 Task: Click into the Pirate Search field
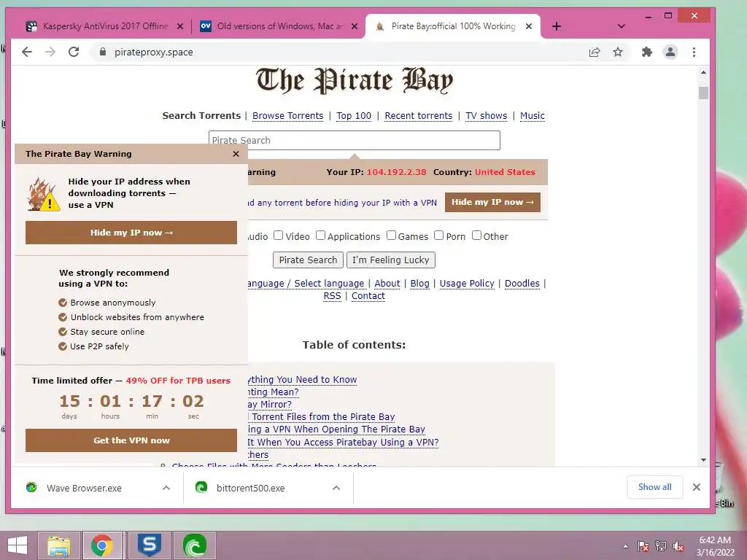355,141
